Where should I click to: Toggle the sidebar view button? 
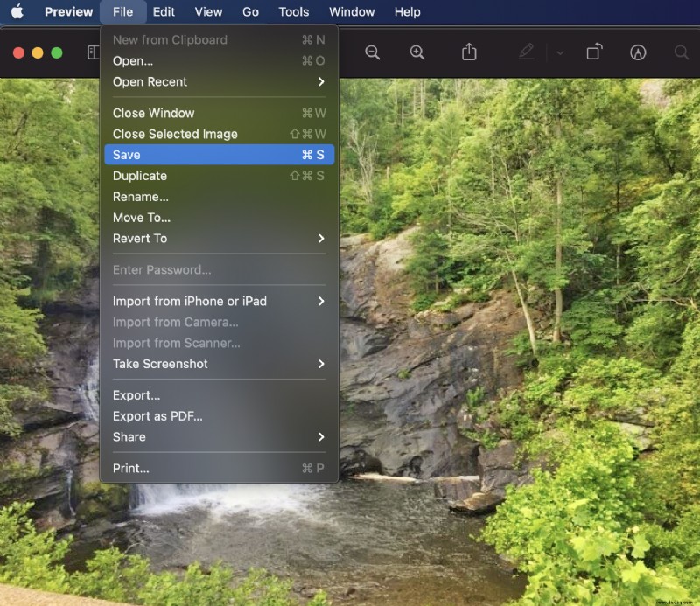click(x=94, y=52)
